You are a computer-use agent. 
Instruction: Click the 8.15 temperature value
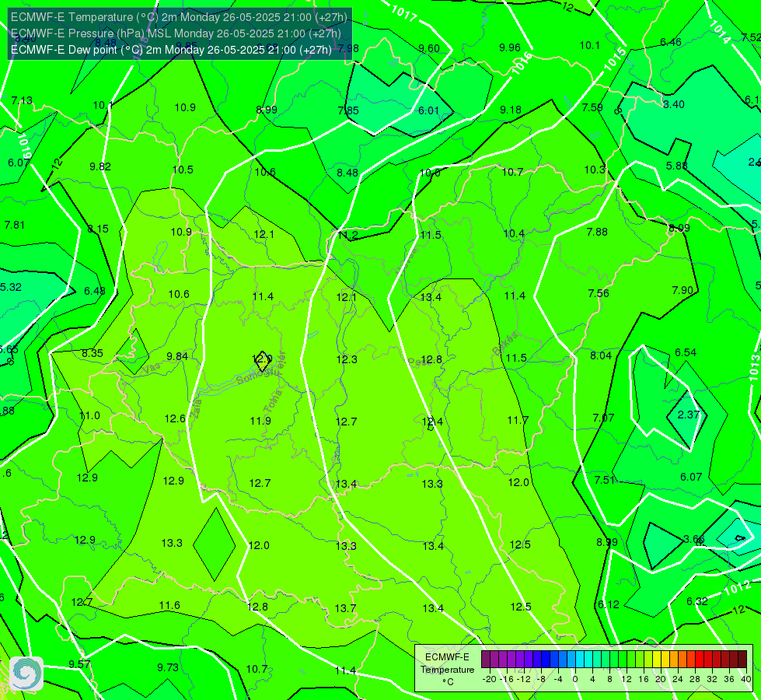[98, 229]
